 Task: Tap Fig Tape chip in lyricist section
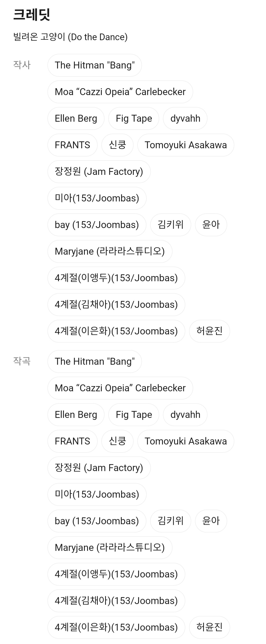click(133, 118)
